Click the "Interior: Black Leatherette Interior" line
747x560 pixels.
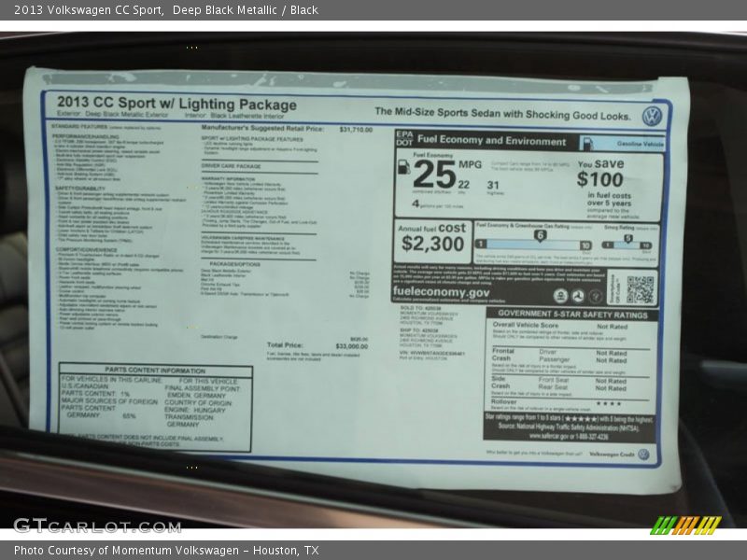pyautogui.click(x=234, y=115)
